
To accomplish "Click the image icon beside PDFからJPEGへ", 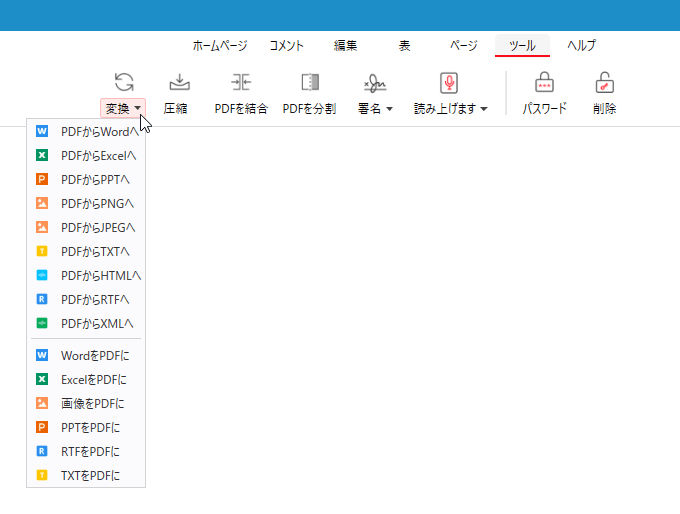I will point(42,227).
